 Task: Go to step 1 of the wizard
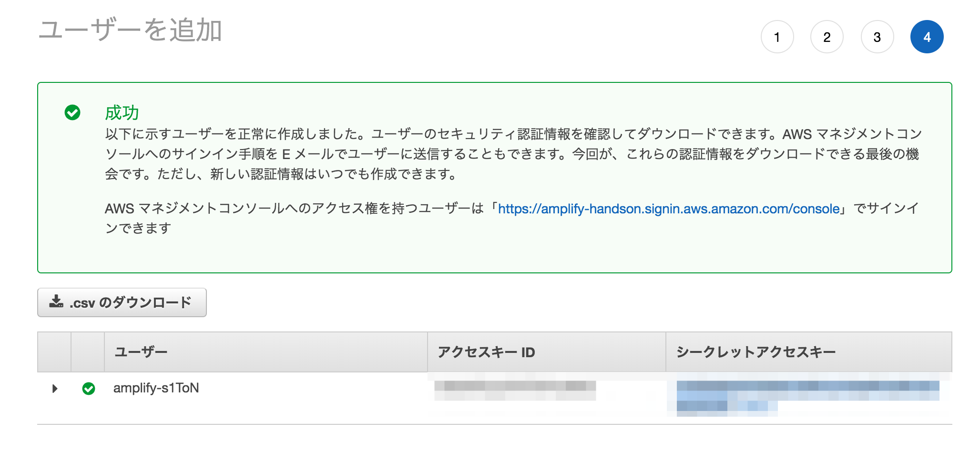click(x=777, y=37)
